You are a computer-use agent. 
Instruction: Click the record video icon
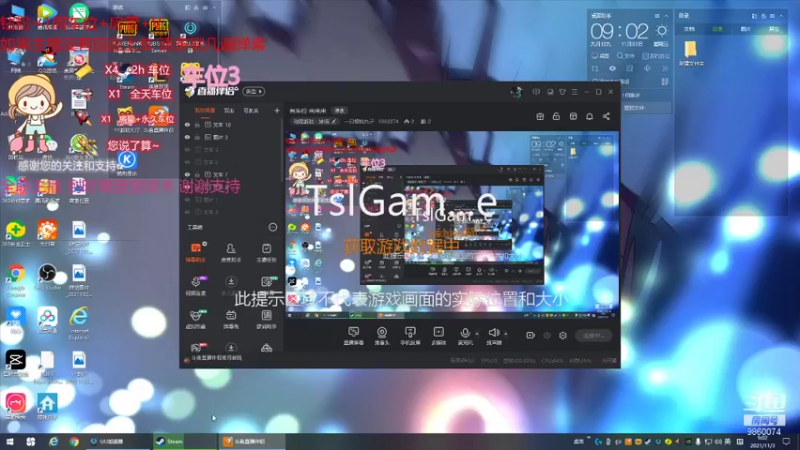(x=531, y=335)
